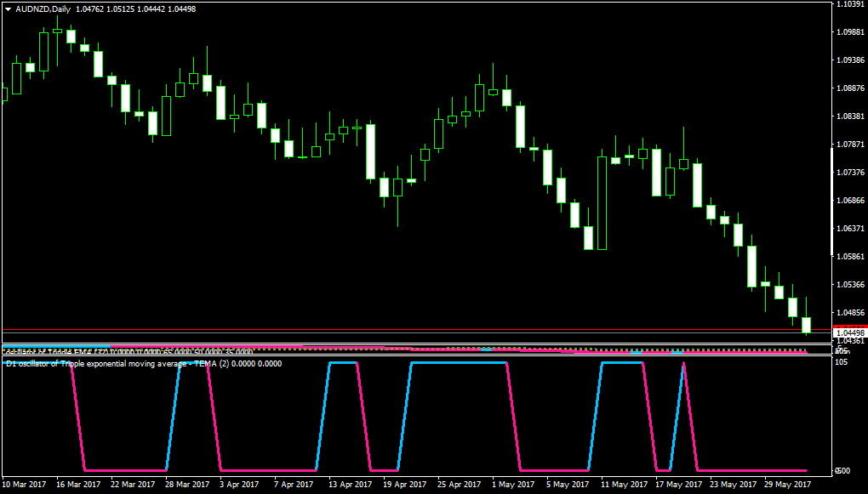Screen dimensions: 868x494
Task: Click the AUDNZD,Daily chart title
Action: click(x=43, y=9)
